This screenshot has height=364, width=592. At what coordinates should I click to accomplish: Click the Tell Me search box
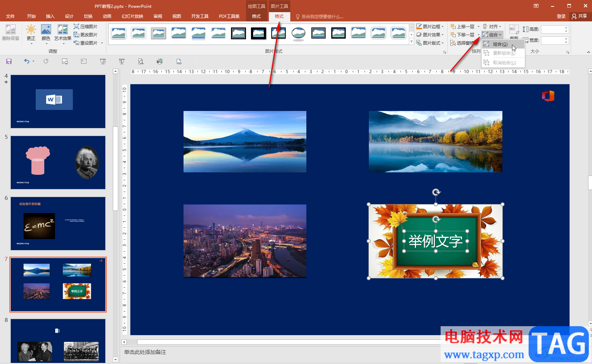(320, 17)
